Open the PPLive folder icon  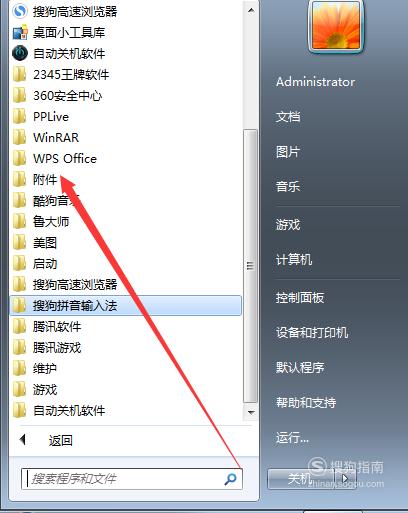coord(19,116)
